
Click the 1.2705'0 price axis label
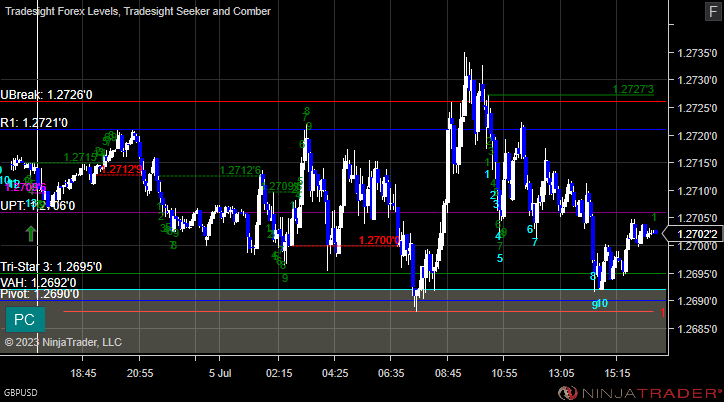coord(697,218)
